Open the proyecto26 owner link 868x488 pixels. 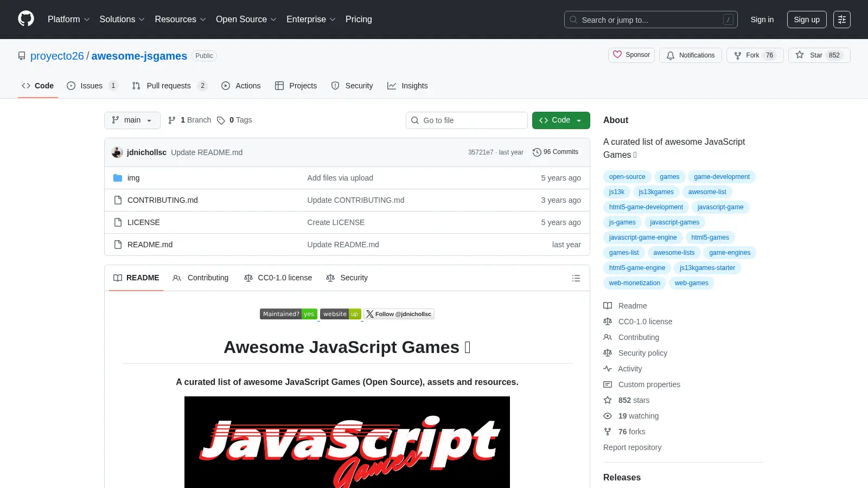click(57, 56)
